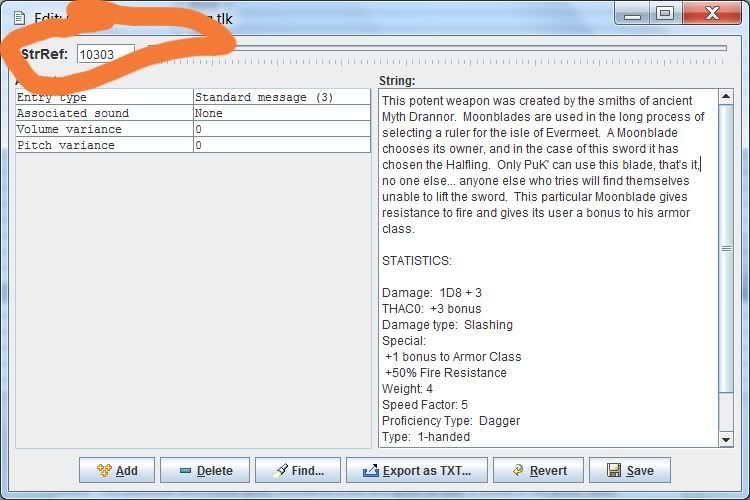Maximize the editor window
750x500 pixels.
664,12
